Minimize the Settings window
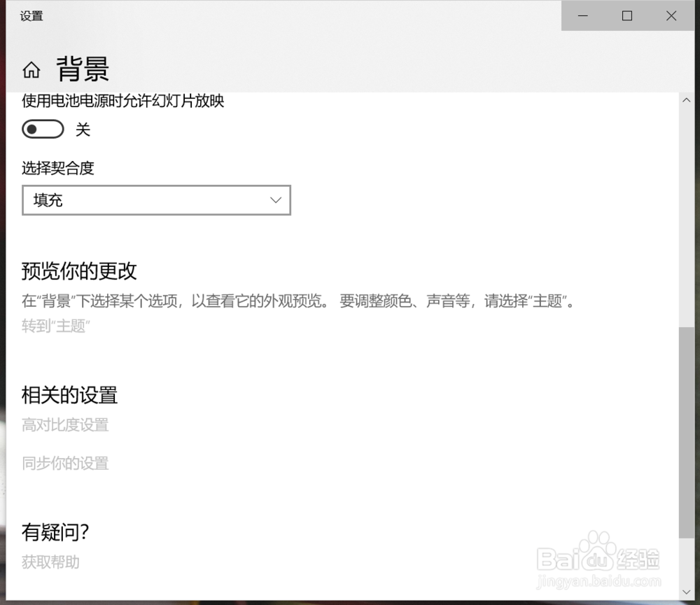Screen dimensions: 700x605 pyautogui.click(x=583, y=15)
